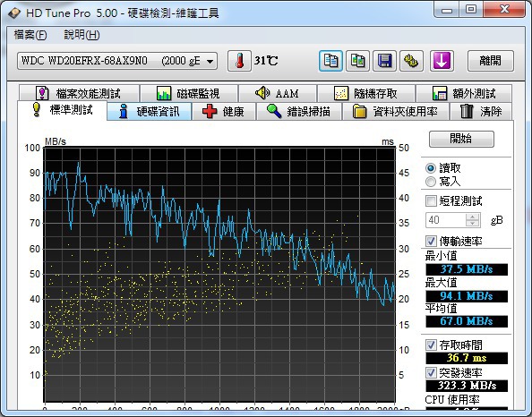Click the 開始 start button

(461, 139)
